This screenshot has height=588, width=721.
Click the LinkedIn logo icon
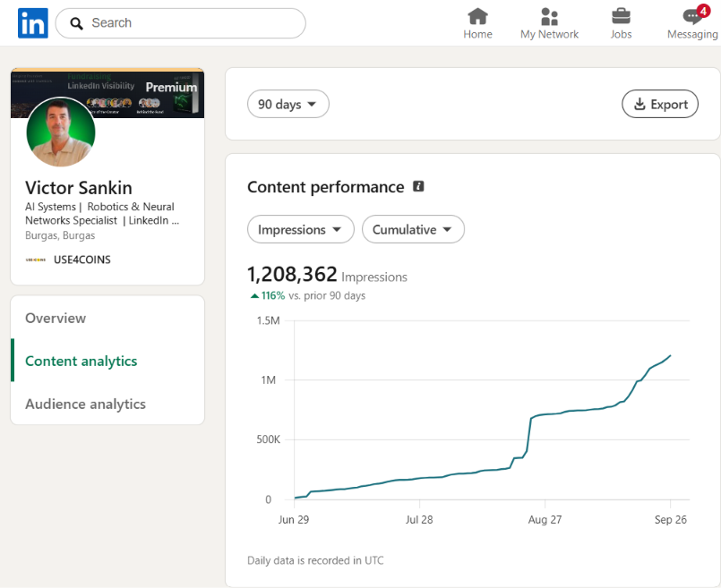click(32, 23)
